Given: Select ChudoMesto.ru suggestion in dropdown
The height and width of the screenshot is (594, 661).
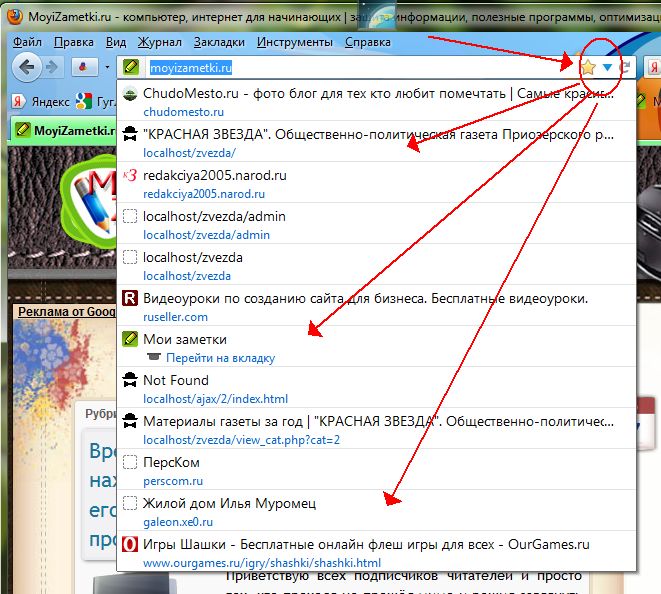Looking at the screenshot, I should click(x=377, y=101).
